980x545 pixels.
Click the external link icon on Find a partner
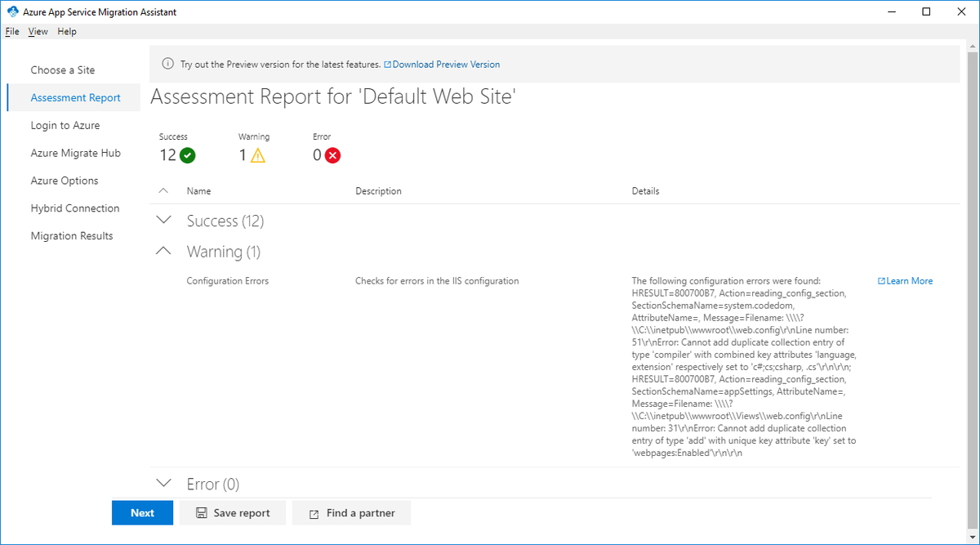(314, 514)
